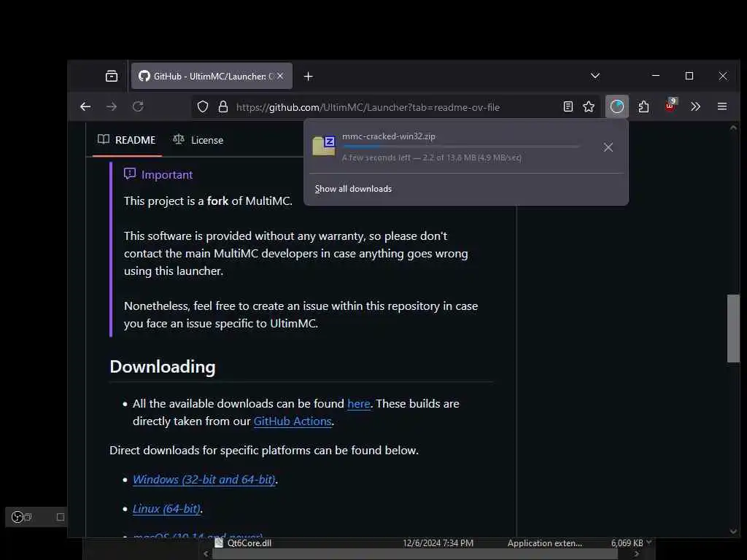Open the tracking protection shield icon
The height and width of the screenshot is (560, 747).
203,106
